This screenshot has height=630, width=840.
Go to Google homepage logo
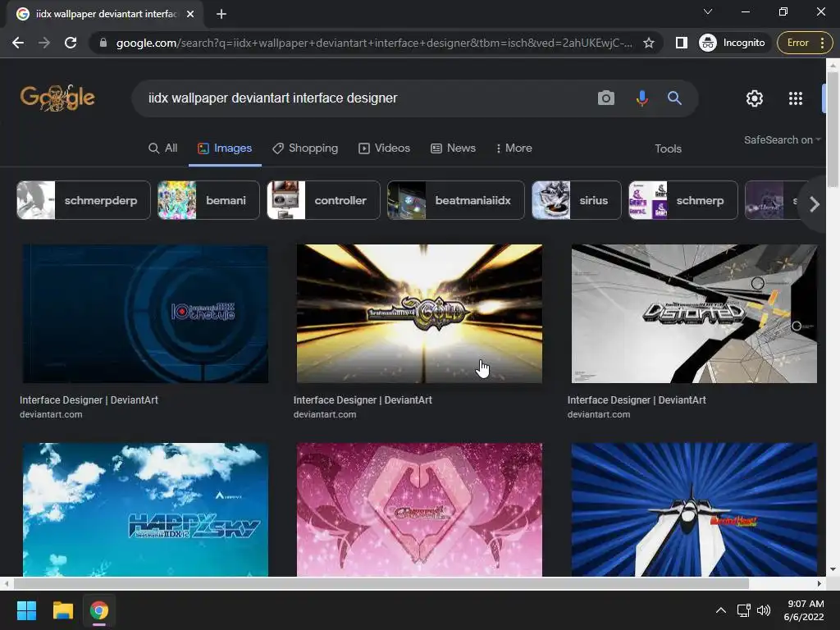[x=57, y=98]
